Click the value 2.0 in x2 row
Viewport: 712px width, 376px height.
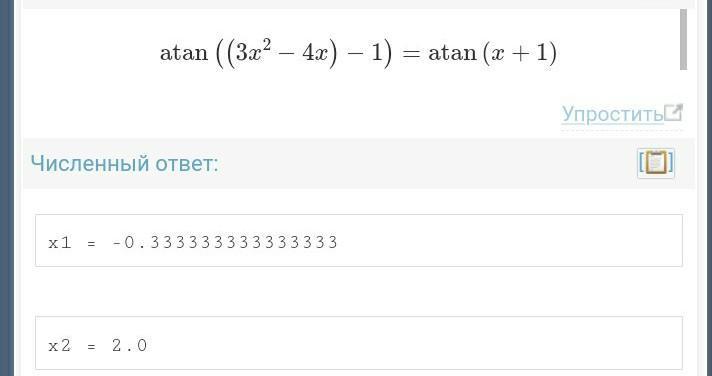pos(129,346)
